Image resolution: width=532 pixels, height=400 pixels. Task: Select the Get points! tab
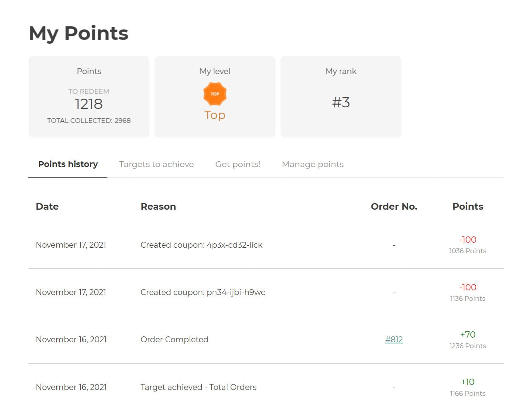coord(238,164)
